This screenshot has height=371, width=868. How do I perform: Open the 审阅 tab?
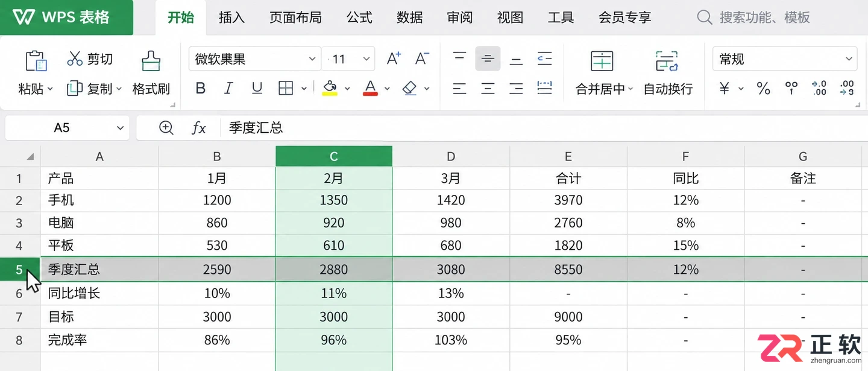coord(460,17)
